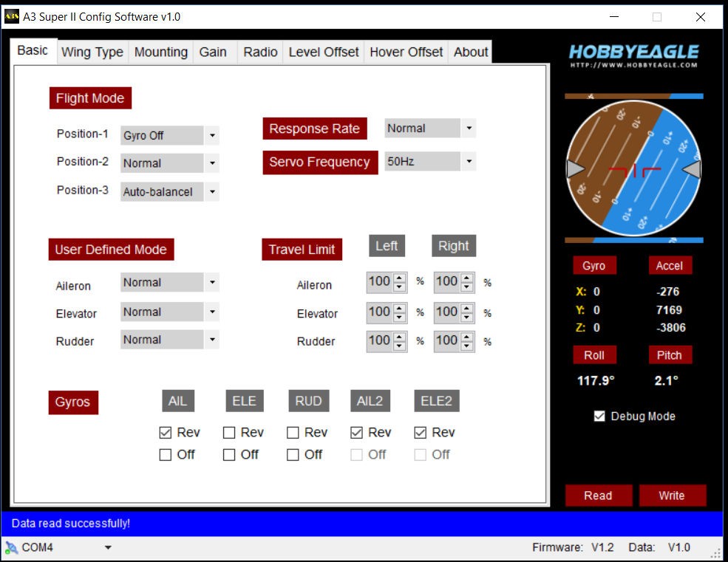Select the Basic tab
This screenshot has height=562, width=728.
point(33,50)
